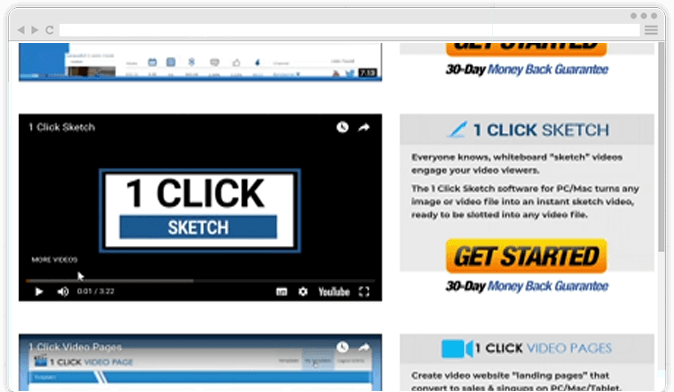This screenshot has width=674, height=392.
Task: Share the 1 Click Video Pages video
Action: pos(364,347)
